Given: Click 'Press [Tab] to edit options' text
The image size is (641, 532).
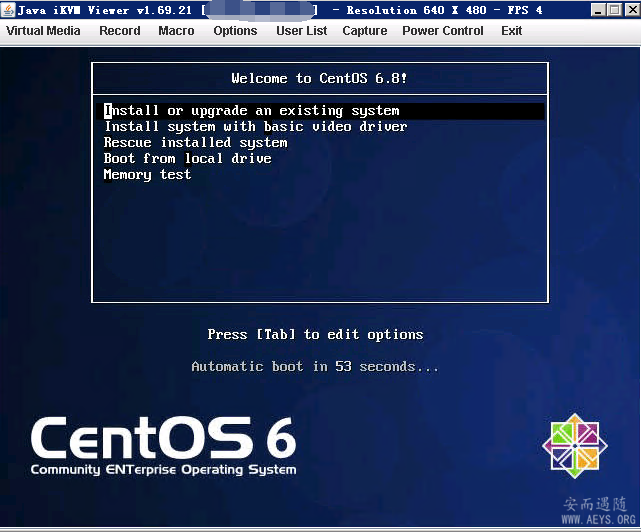Looking at the screenshot, I should coord(315,334).
